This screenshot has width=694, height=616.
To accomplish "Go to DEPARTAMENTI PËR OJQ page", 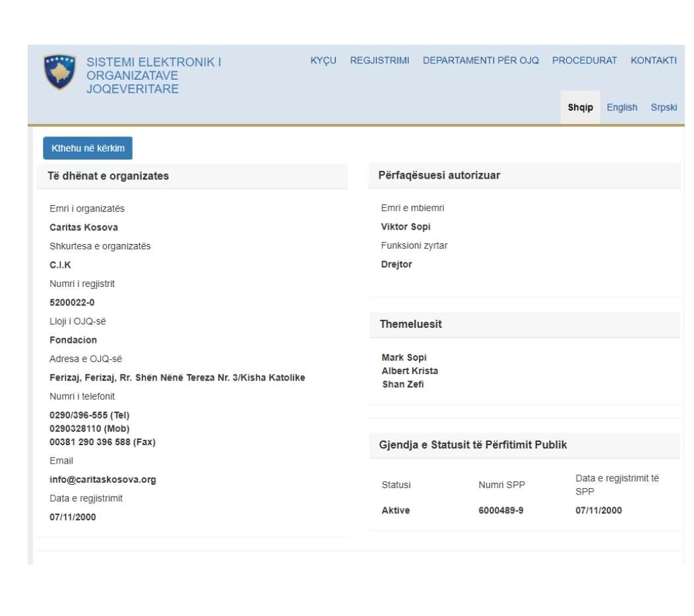I will (481, 61).
